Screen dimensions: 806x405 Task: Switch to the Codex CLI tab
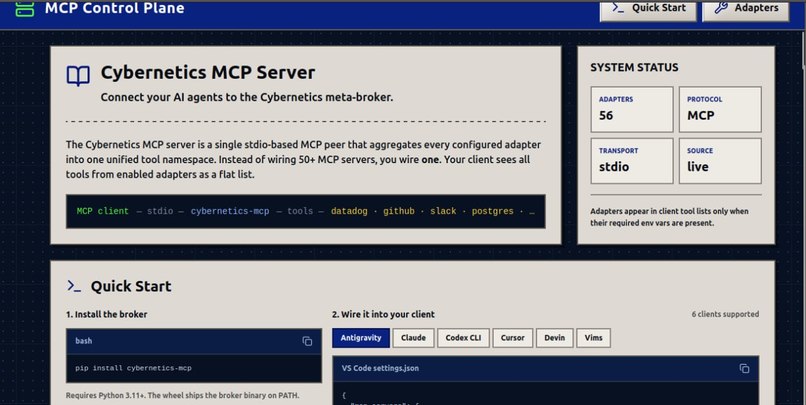(463, 338)
